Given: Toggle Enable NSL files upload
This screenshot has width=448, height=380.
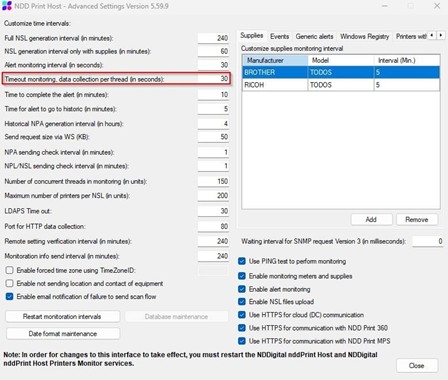Looking at the screenshot, I should pyautogui.click(x=242, y=302).
